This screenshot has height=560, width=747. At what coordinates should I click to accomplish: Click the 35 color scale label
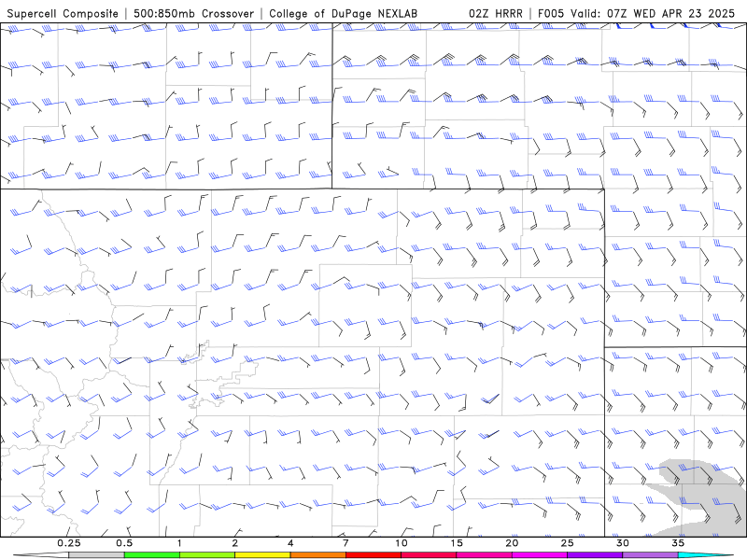coord(678,543)
